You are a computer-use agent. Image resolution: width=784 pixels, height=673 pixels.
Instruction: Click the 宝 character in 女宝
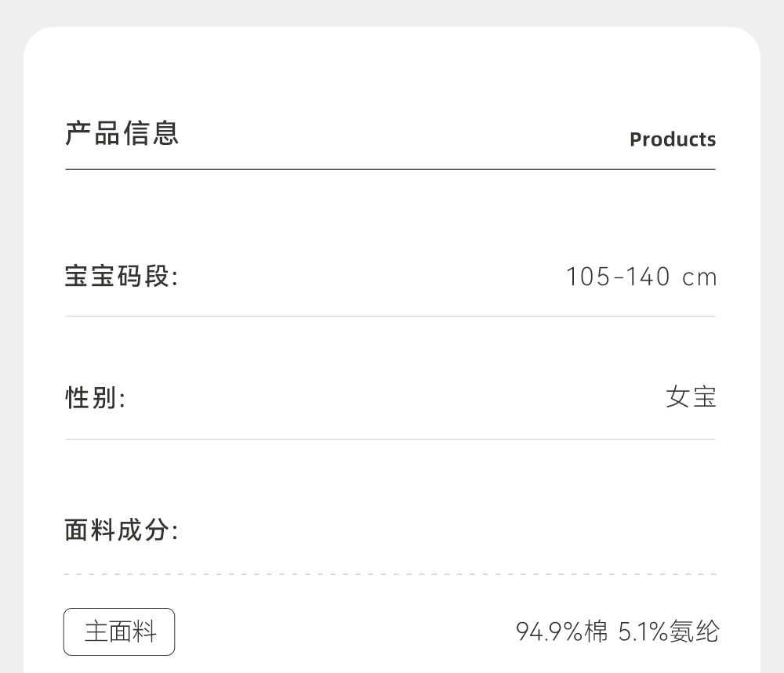click(704, 397)
